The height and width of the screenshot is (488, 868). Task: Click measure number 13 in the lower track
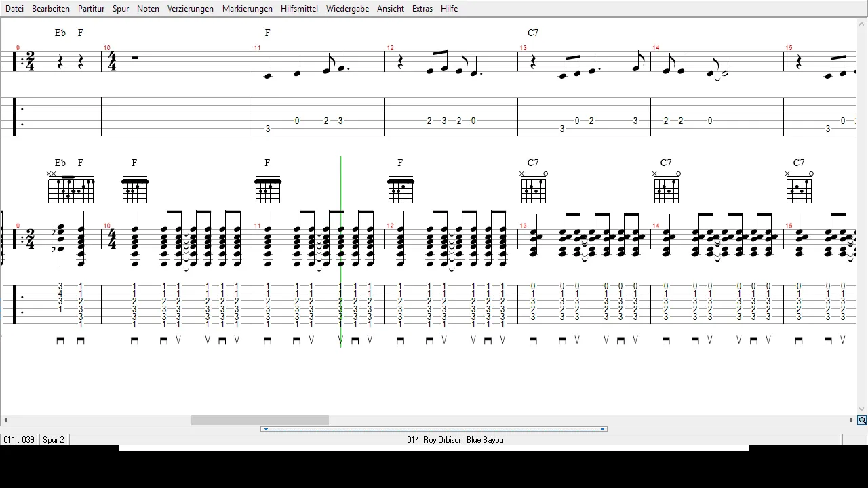(x=523, y=226)
